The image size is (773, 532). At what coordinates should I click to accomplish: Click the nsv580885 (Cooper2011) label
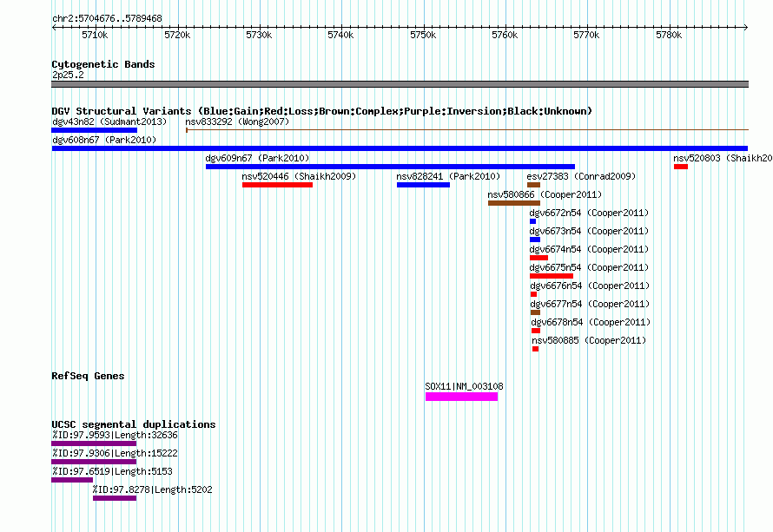point(589,340)
